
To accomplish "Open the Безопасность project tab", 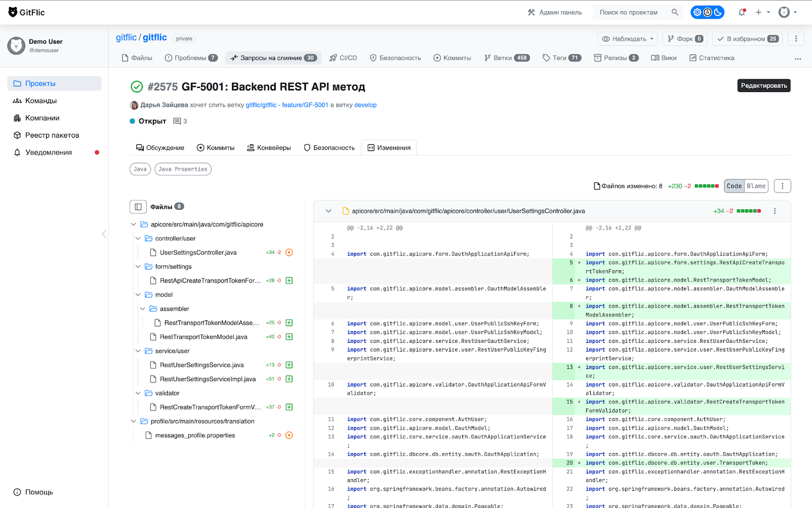I will coord(395,58).
